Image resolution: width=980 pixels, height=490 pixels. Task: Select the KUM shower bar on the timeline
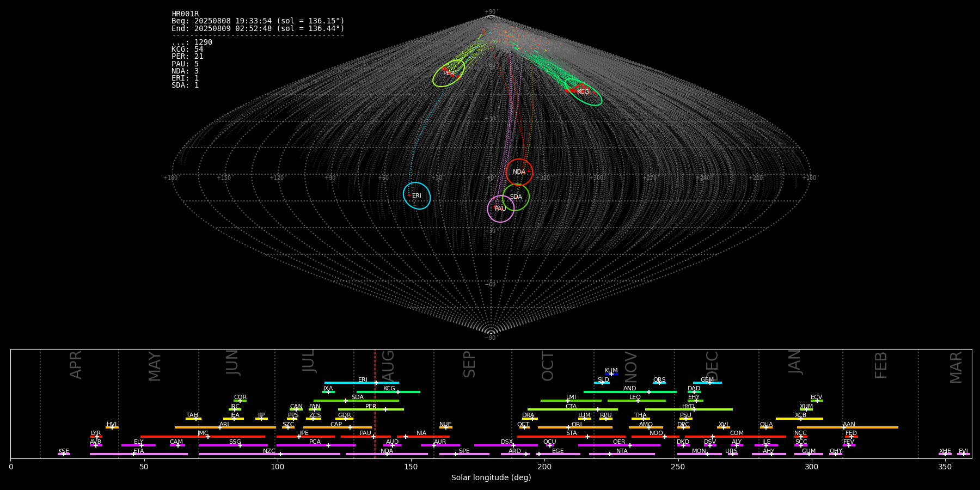(611, 374)
